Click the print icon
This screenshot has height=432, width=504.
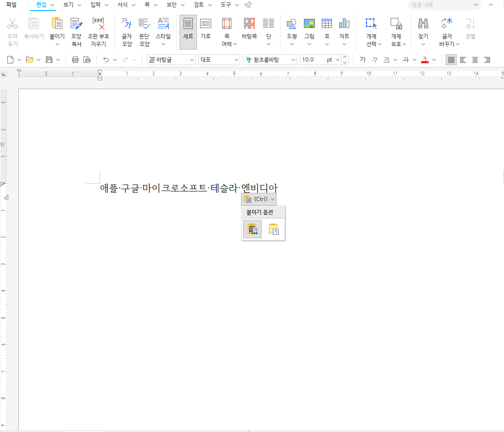click(x=75, y=60)
